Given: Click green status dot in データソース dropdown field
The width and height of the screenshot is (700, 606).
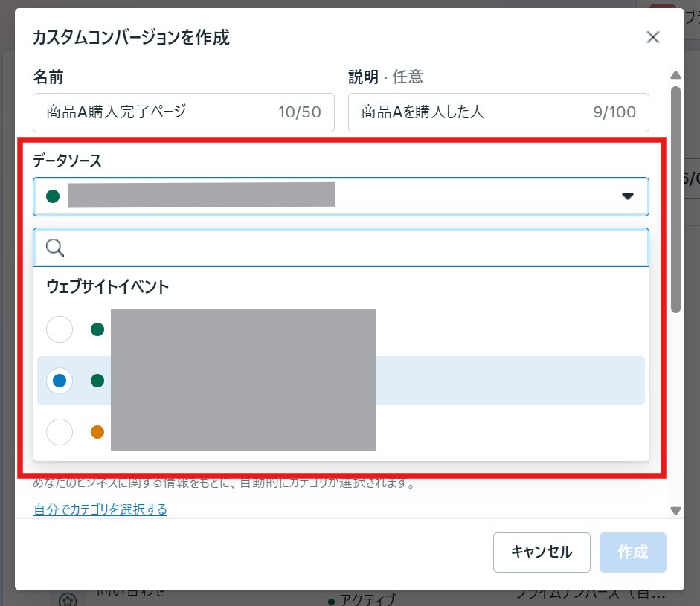Looking at the screenshot, I should (x=53, y=196).
